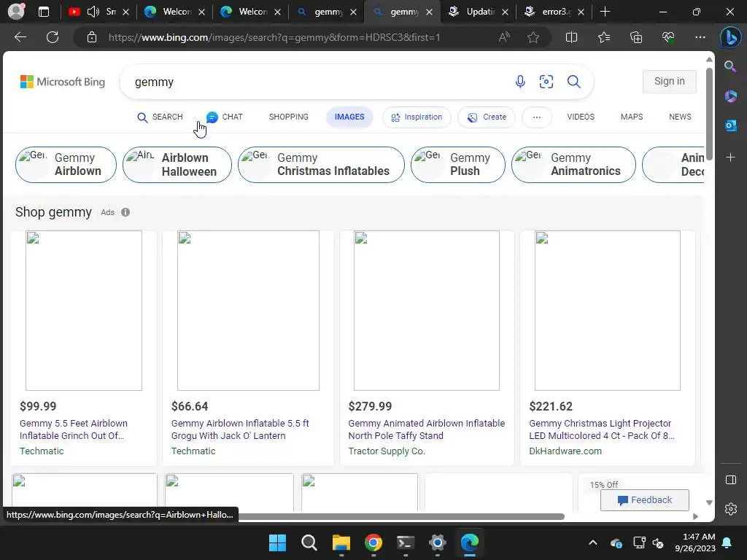Click the vertical page scrollbar thumb
The image size is (747, 560).
[x=709, y=114]
